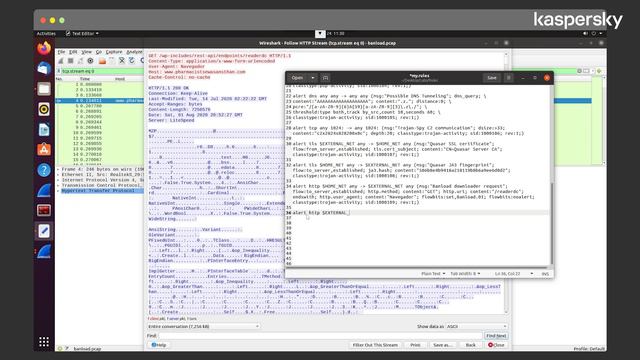
Task: Click Wireshark restart capture icon
Action: (x=80, y=61)
